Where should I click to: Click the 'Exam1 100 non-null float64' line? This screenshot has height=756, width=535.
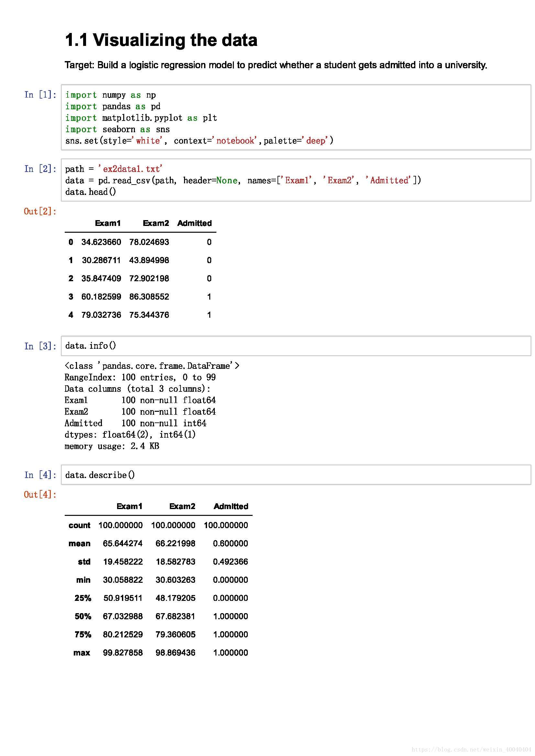coord(140,400)
